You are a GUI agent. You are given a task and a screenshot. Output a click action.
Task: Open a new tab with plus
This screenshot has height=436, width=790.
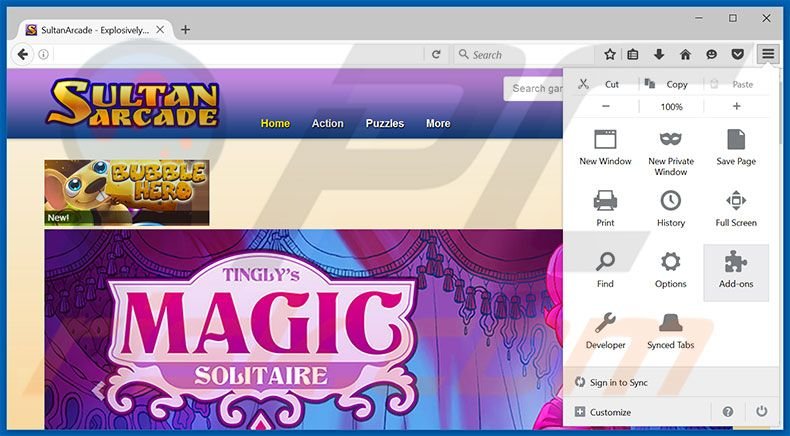pyautogui.click(x=185, y=30)
